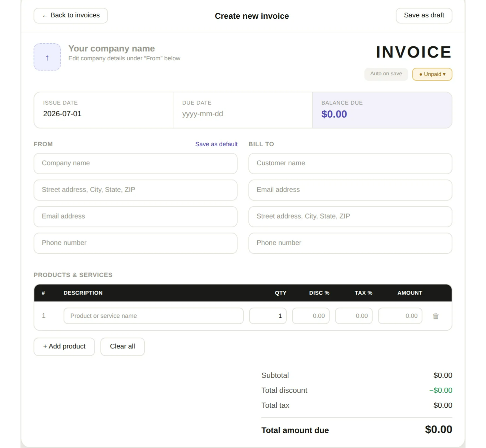The height and width of the screenshot is (448, 486).
Task: Click the Total amount due label
Action: point(295,430)
